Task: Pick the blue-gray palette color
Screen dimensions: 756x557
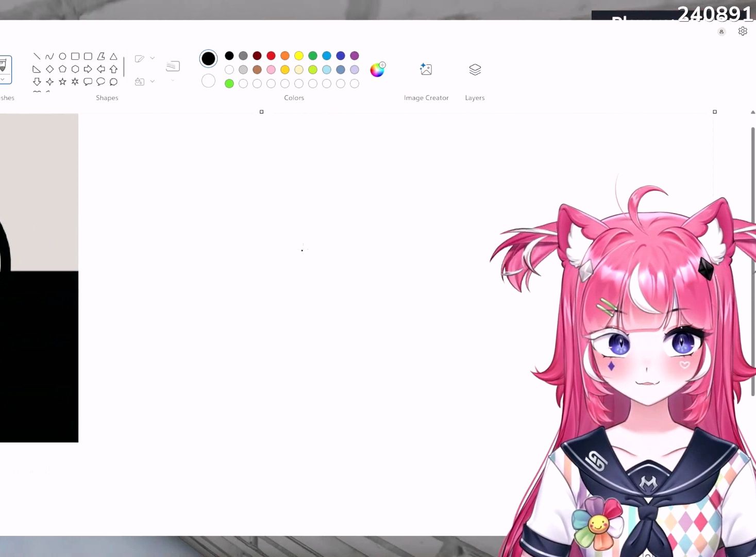Action: tap(341, 70)
